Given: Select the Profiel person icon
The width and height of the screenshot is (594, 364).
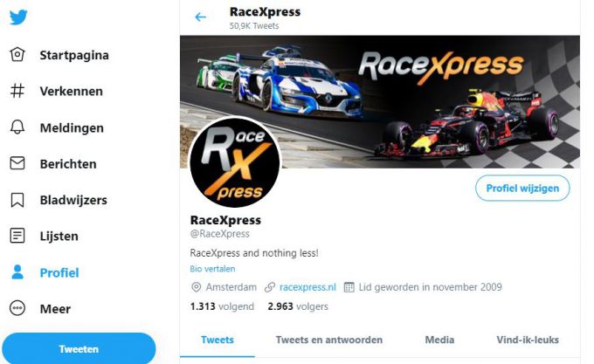Looking at the screenshot, I should [x=17, y=272].
